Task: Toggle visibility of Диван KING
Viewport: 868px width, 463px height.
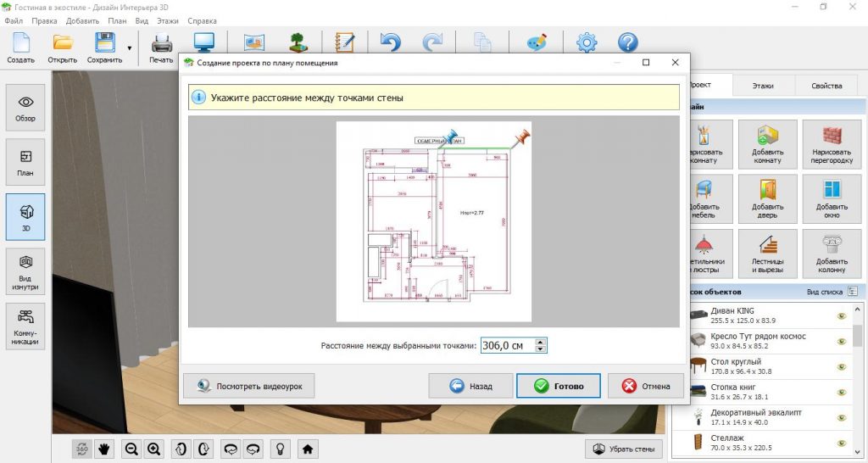Action: pos(842,316)
